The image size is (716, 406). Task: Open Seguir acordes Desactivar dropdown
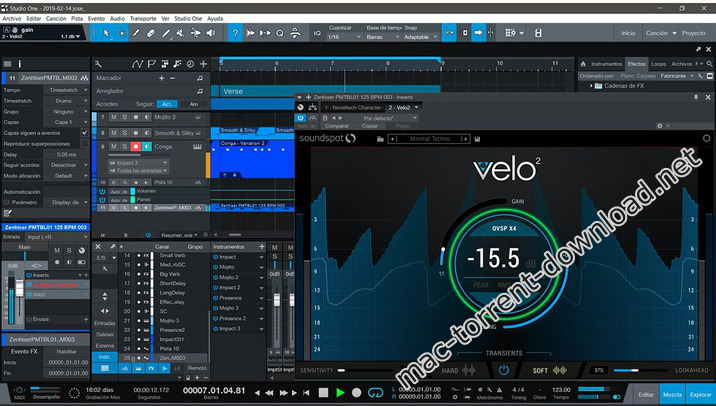pos(67,165)
